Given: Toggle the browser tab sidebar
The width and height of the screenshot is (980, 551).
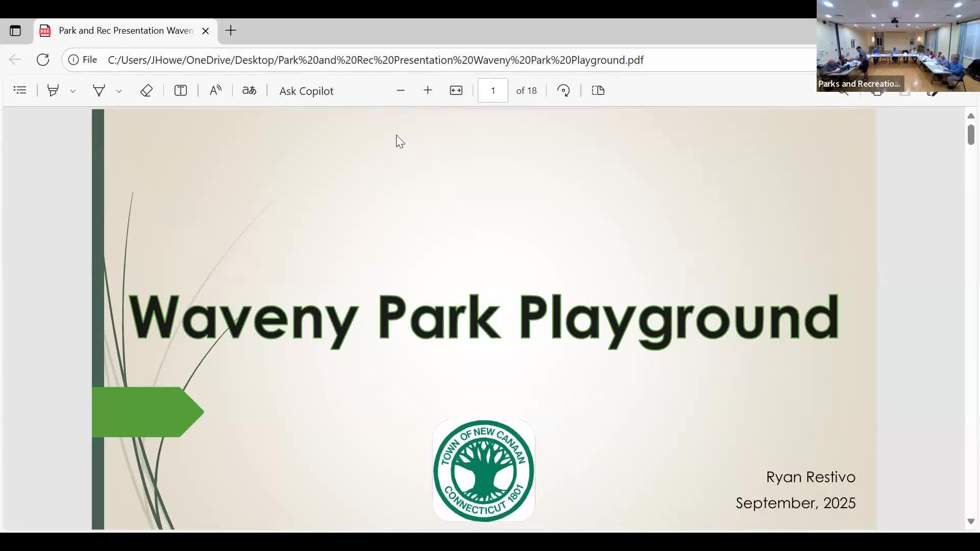Looking at the screenshot, I should (x=15, y=31).
